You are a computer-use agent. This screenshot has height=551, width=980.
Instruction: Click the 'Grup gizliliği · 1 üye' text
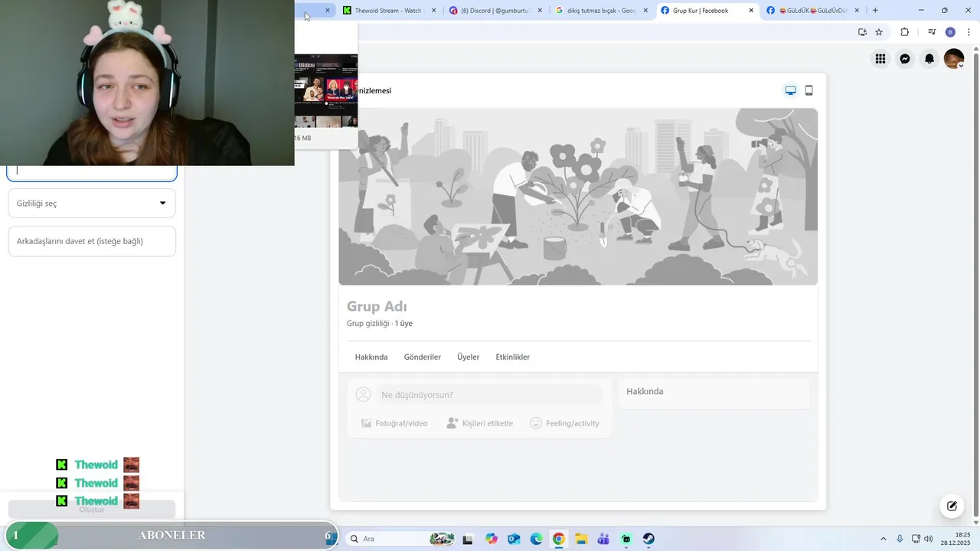click(x=380, y=324)
